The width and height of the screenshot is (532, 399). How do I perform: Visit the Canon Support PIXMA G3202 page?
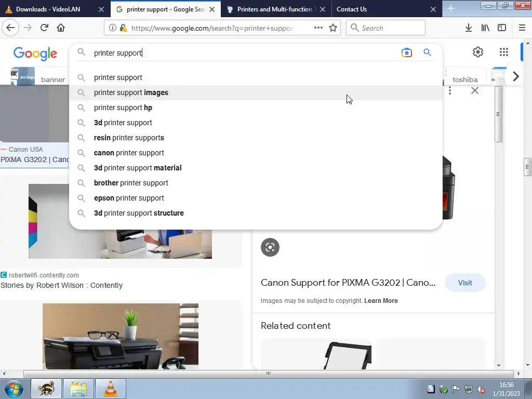465,283
